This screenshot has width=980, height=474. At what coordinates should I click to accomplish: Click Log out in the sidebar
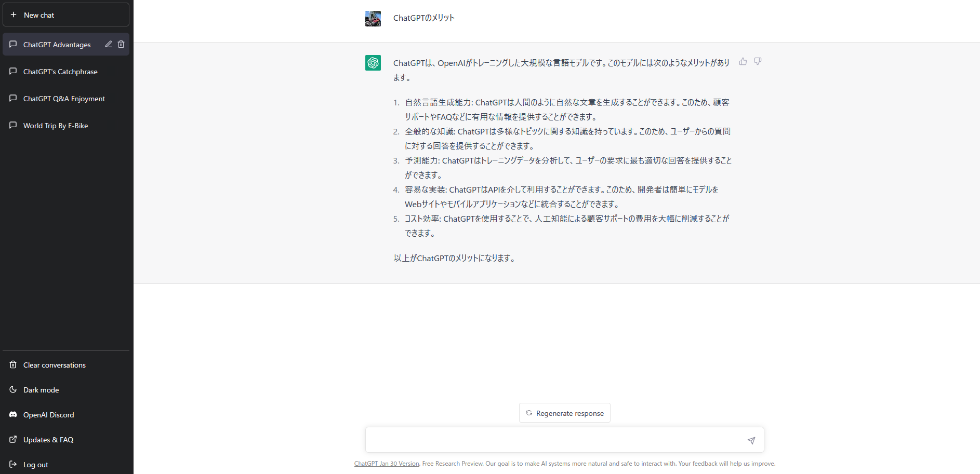coord(35,465)
